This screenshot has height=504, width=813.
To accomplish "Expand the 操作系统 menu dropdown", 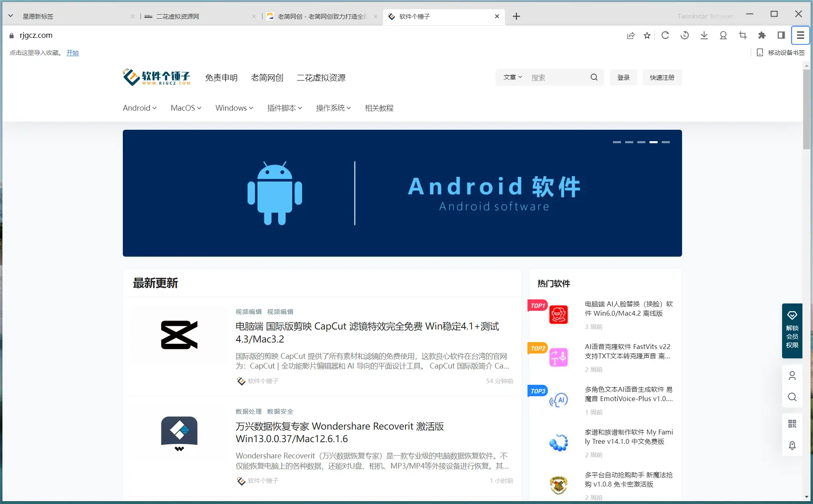I will (x=333, y=108).
